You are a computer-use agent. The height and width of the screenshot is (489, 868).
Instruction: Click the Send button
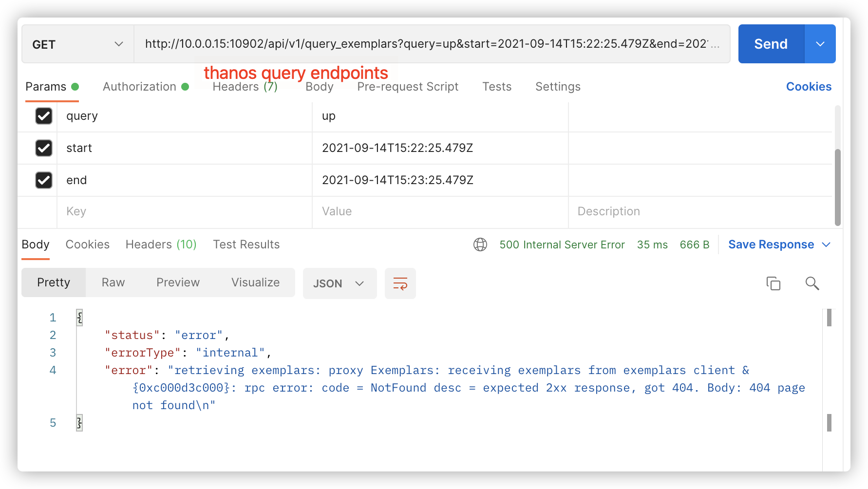770,44
